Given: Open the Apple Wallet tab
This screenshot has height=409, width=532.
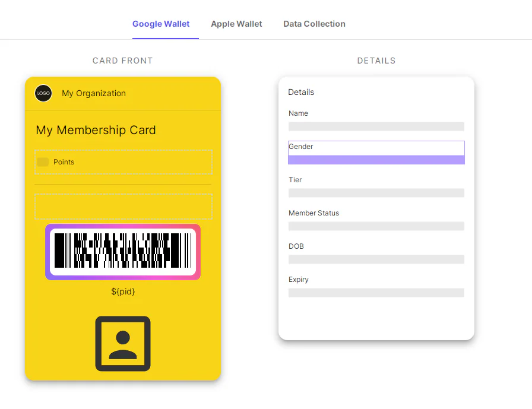Looking at the screenshot, I should pyautogui.click(x=236, y=24).
